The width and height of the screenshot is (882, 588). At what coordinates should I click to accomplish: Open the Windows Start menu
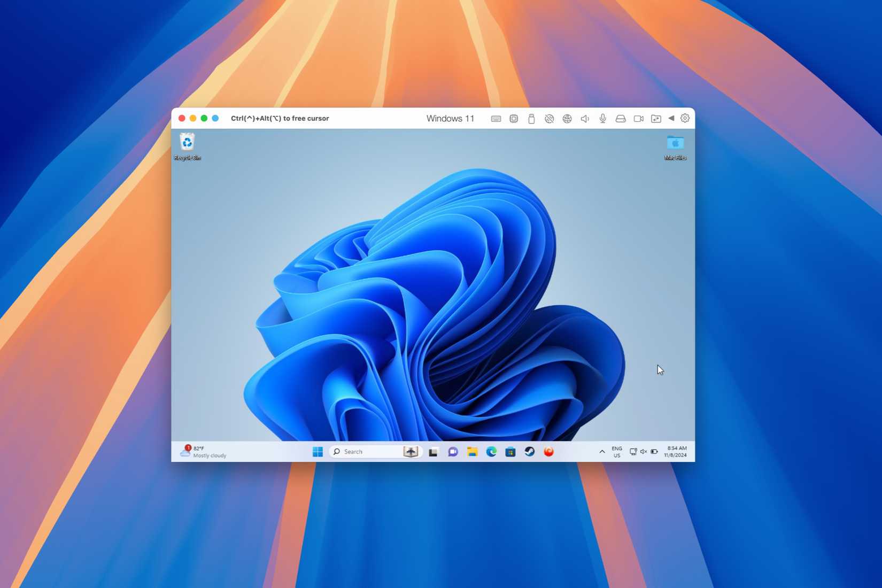click(316, 452)
